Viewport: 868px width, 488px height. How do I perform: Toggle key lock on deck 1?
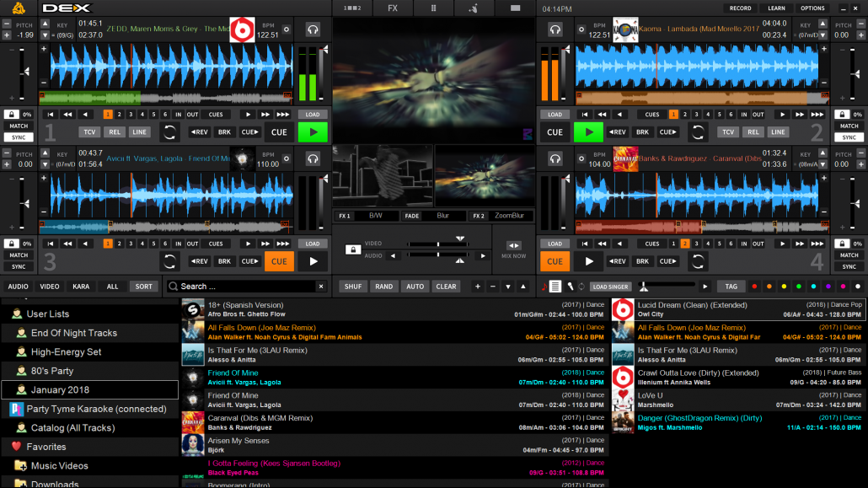click(x=11, y=114)
